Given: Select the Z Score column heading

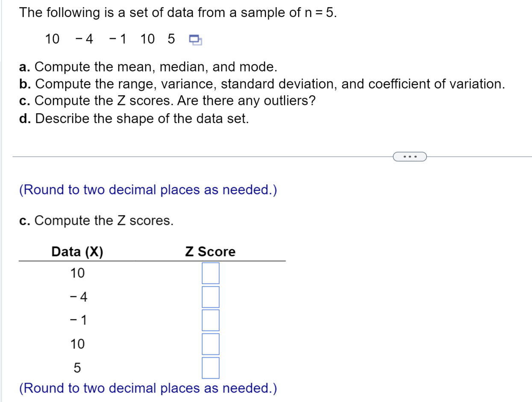Looking at the screenshot, I should pos(210,252).
